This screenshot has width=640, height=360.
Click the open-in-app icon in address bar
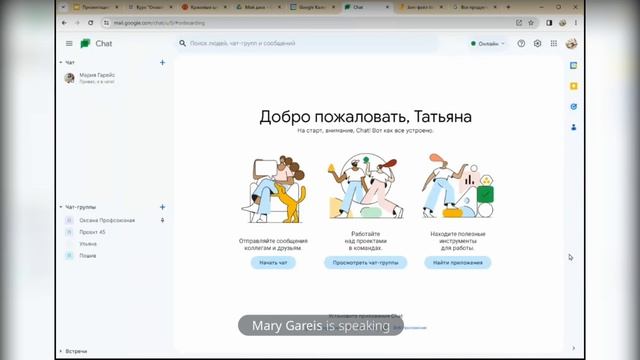(519, 23)
